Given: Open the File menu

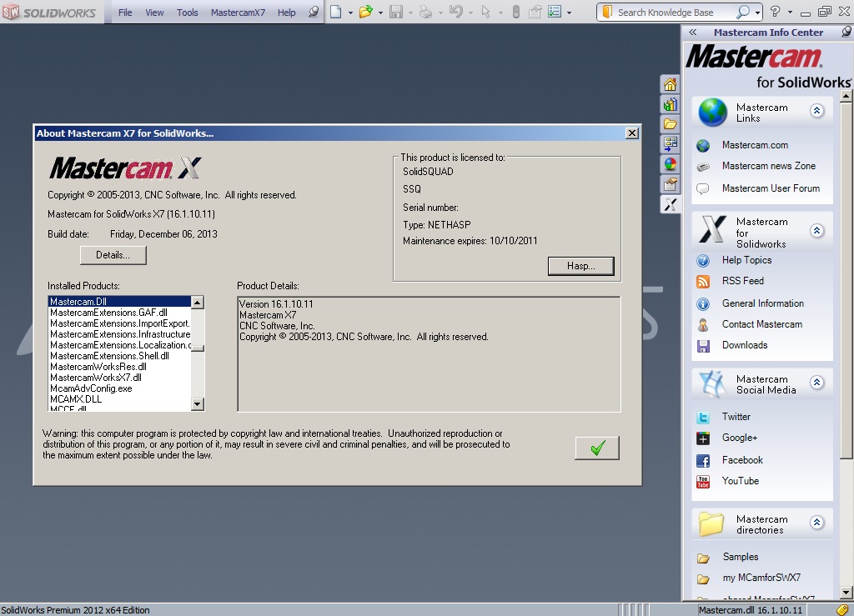Looking at the screenshot, I should click(x=125, y=12).
